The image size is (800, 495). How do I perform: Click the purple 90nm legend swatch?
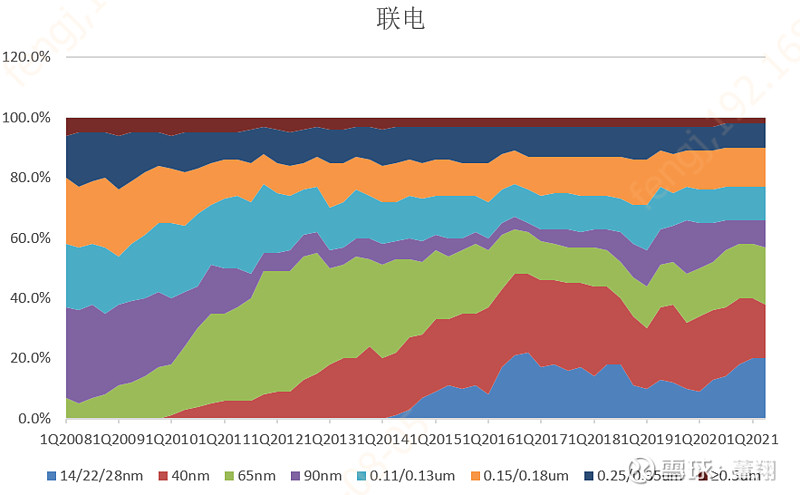(x=297, y=474)
